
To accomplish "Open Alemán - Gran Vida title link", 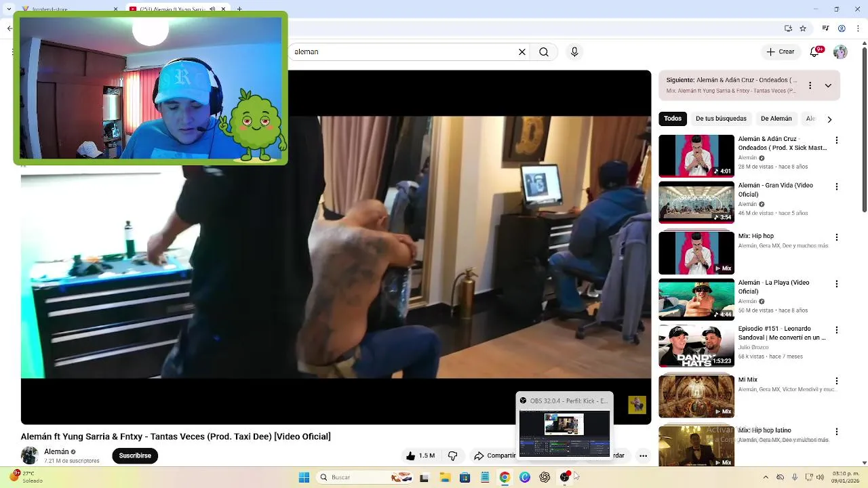I will [775, 190].
